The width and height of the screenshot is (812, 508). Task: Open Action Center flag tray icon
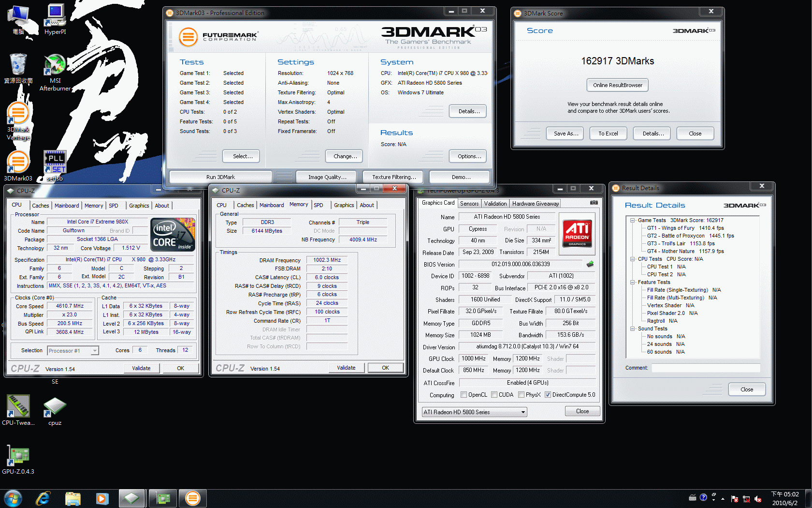click(x=735, y=499)
